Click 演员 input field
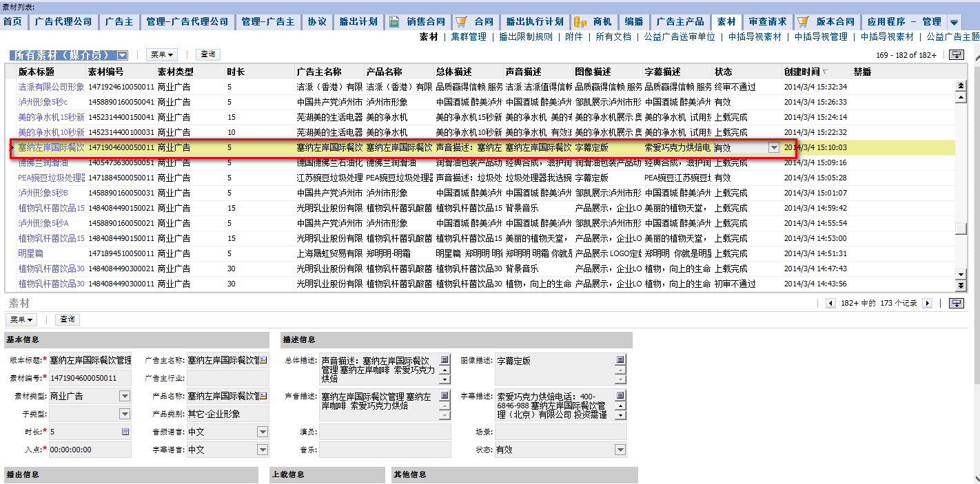Screen dimensions: 980x484 pyautogui.click(x=385, y=432)
